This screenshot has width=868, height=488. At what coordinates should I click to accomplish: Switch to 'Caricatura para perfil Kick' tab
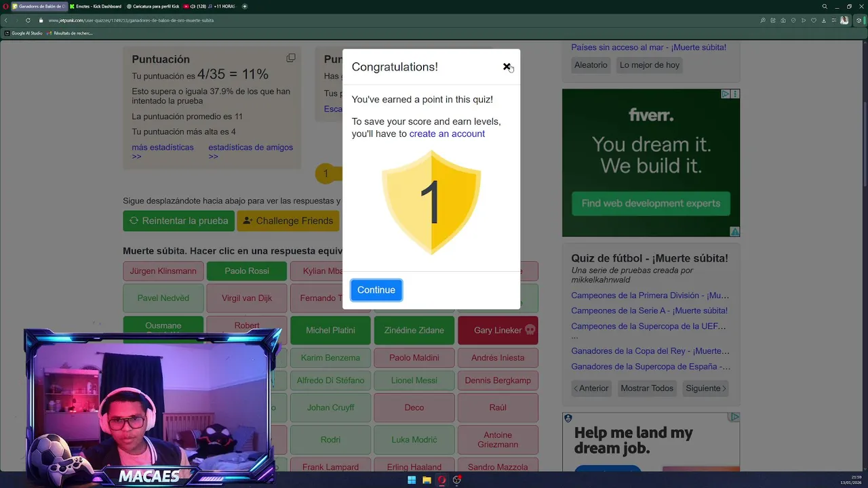tap(154, 6)
